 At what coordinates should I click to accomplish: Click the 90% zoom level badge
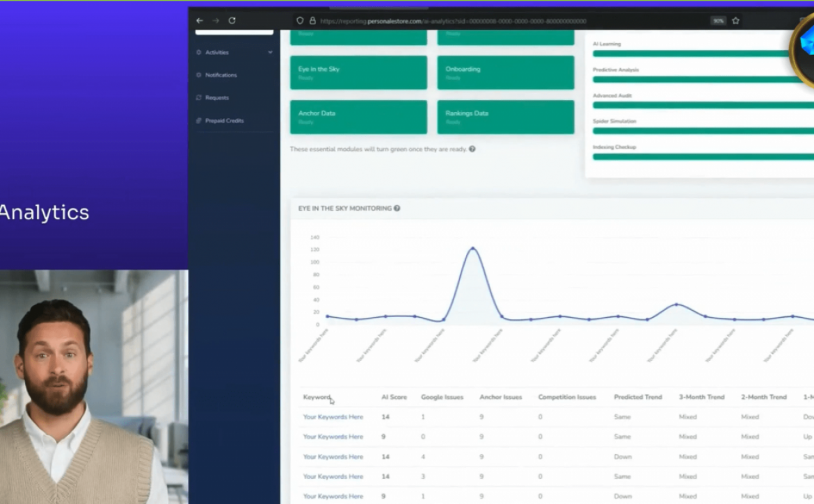(718, 21)
